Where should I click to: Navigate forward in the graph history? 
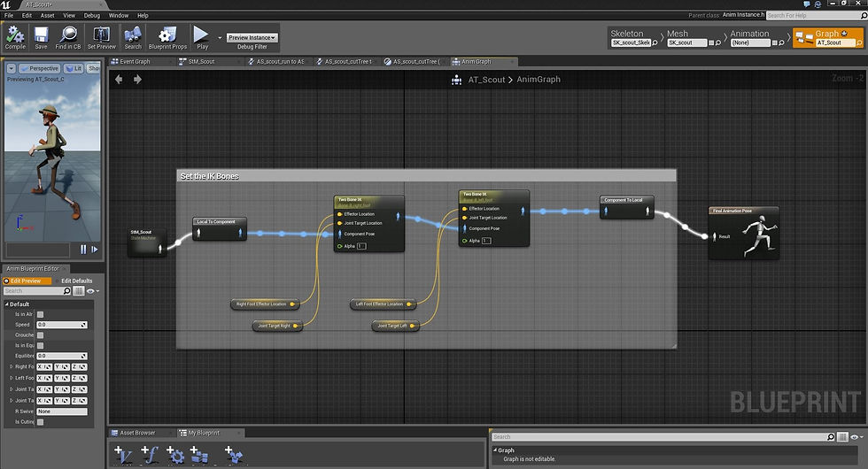(137, 79)
